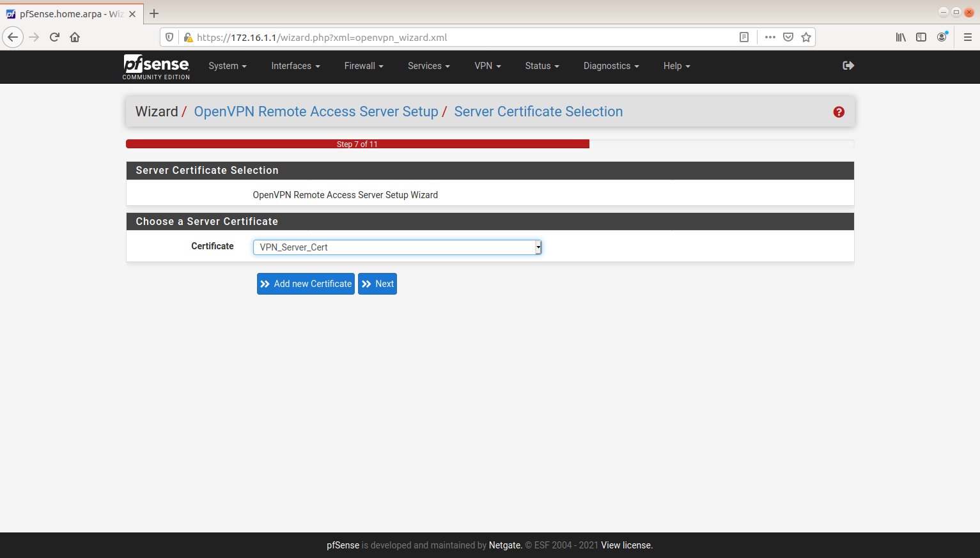Open the red help question mark
The width and height of the screenshot is (980, 558).
coord(839,112)
